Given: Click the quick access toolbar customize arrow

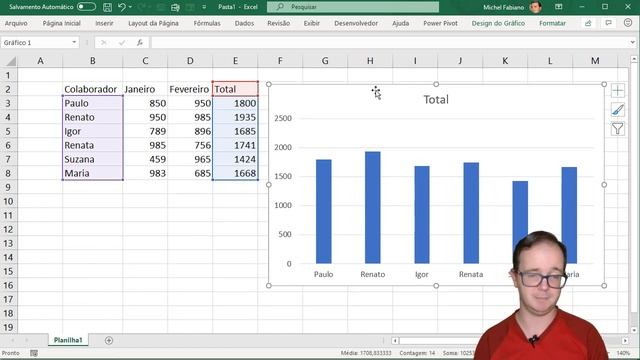Looking at the screenshot, I should 204,7.
